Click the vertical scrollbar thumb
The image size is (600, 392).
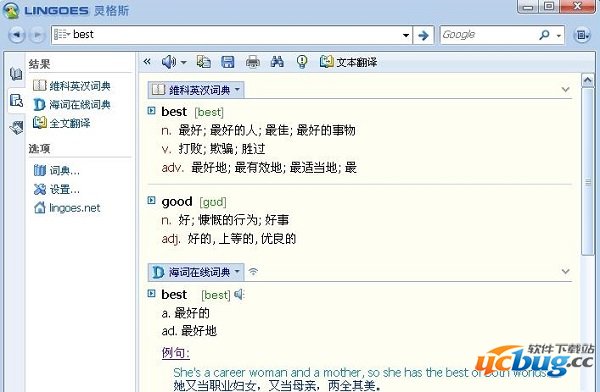[x=587, y=172]
